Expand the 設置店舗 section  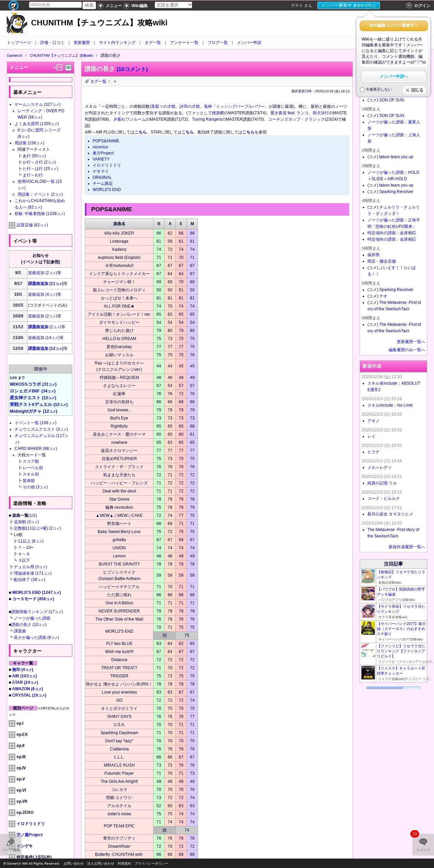pos(12,225)
